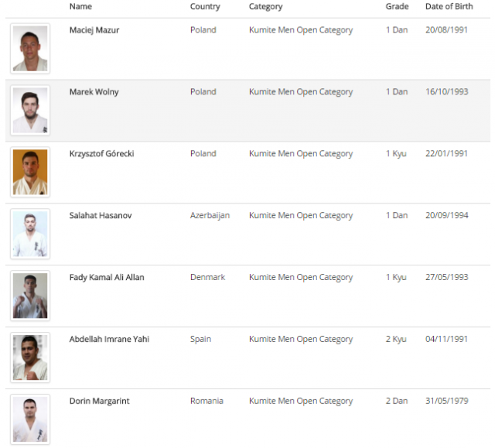Image resolution: width=495 pixels, height=448 pixels.
Task: Click the Azerbaijan country cell
Action: click(210, 216)
